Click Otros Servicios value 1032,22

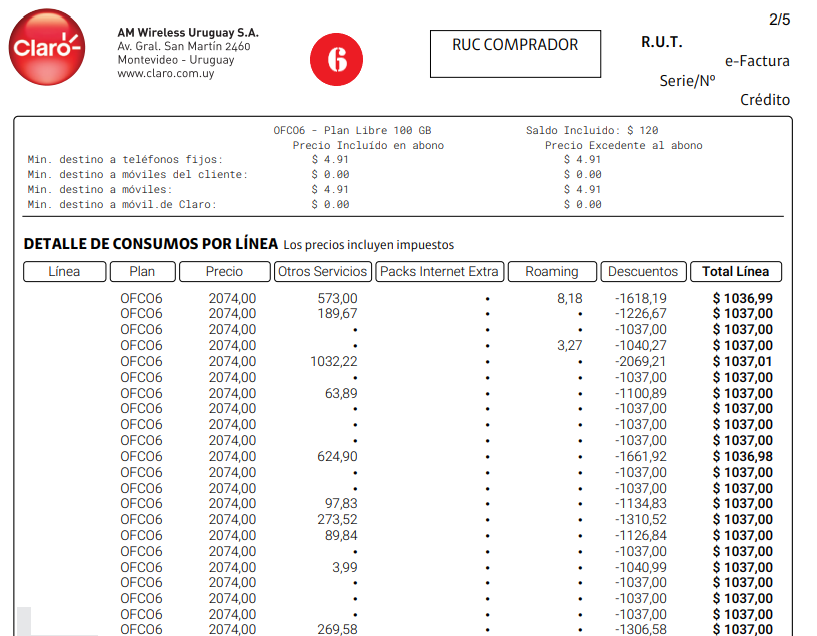333,361
